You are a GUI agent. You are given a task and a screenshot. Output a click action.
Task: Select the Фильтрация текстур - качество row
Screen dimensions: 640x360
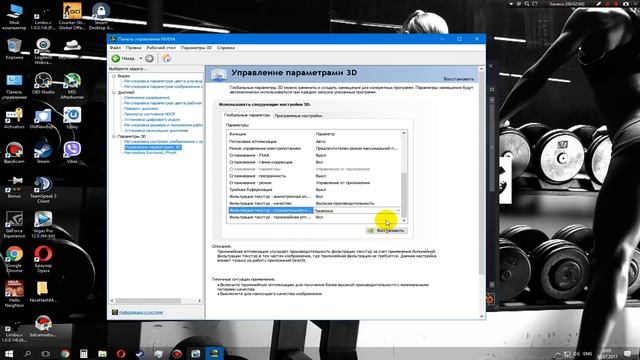314,203
